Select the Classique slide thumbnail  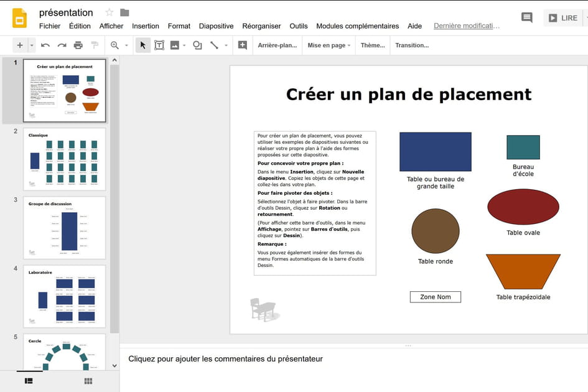point(65,159)
